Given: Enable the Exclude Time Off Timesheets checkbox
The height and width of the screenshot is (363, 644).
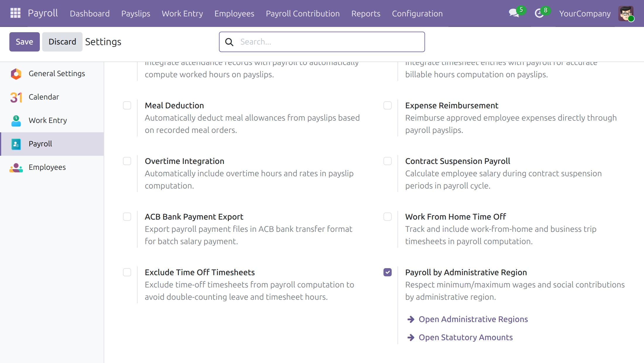Looking at the screenshot, I should tap(127, 272).
